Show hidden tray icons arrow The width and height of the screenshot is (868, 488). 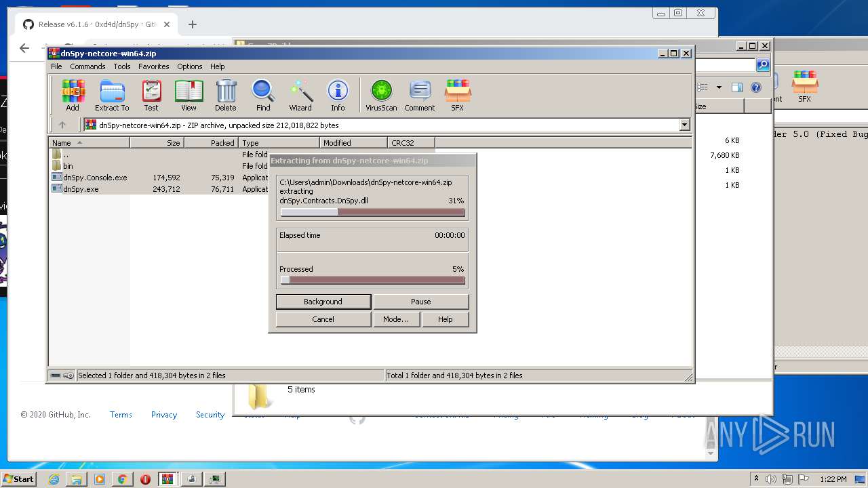[x=756, y=479]
